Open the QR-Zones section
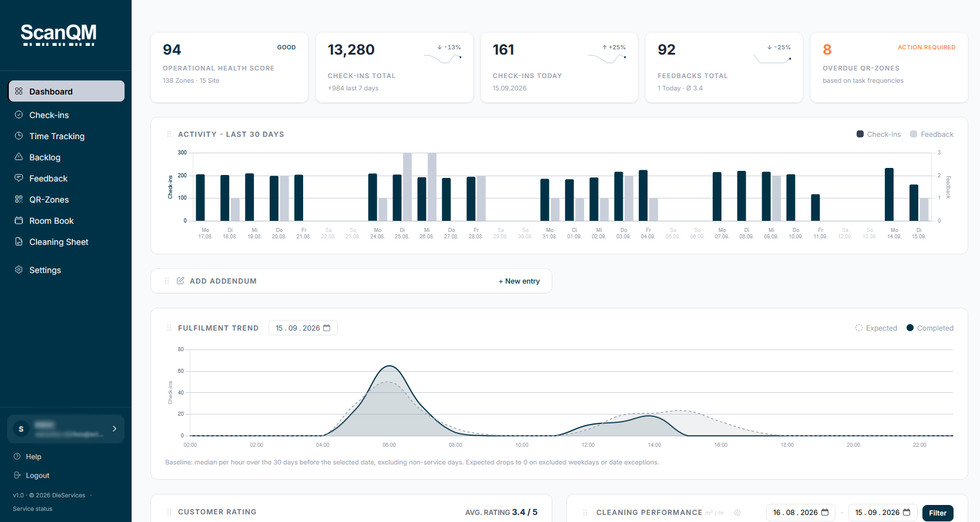The height and width of the screenshot is (522, 980). [66, 199]
